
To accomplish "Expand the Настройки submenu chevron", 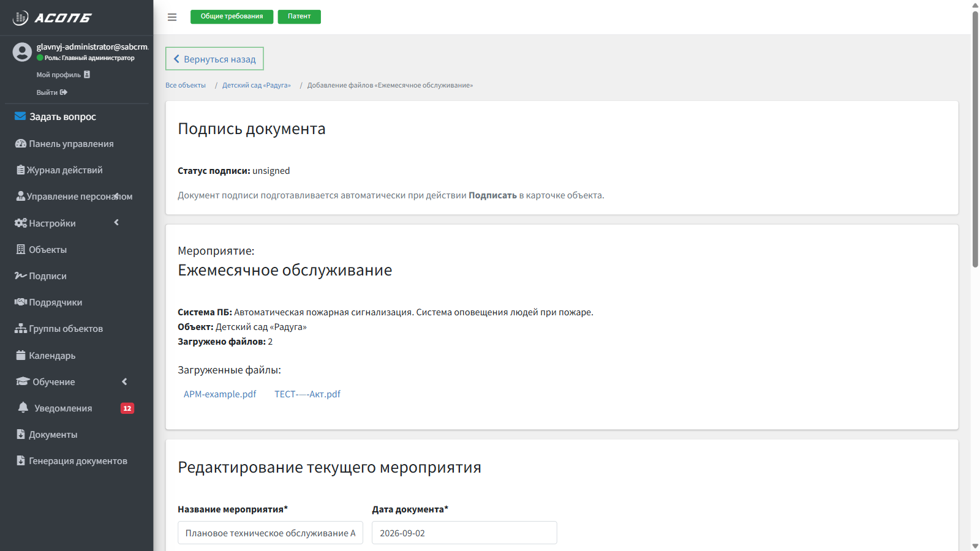I will tap(116, 222).
